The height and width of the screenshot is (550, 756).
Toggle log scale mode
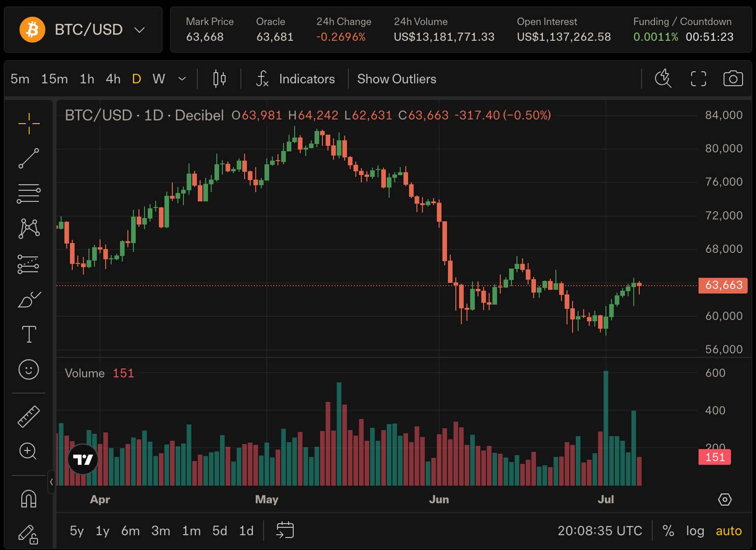click(695, 531)
